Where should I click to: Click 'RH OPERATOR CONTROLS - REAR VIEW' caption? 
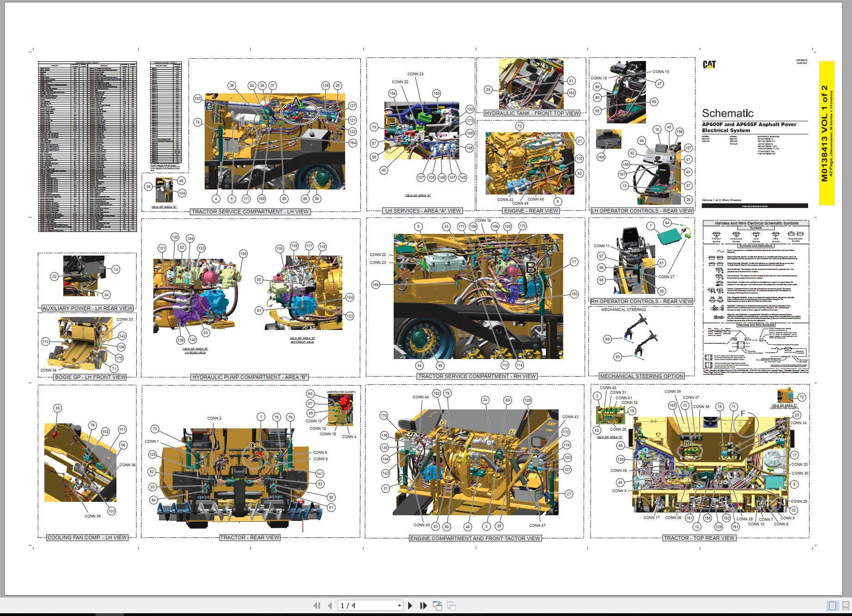642,301
